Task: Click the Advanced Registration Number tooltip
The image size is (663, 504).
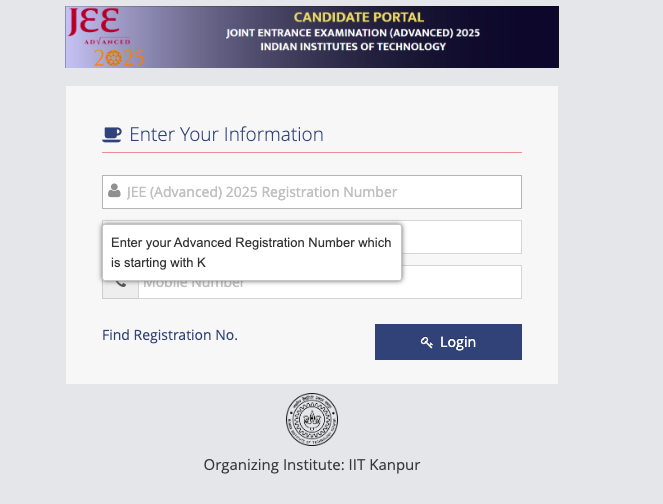Action: [251, 252]
